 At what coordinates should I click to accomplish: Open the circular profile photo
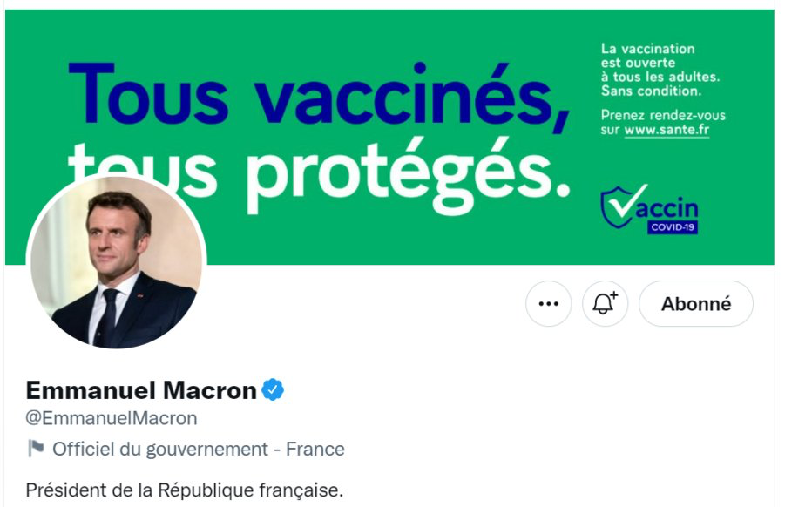coord(117,263)
